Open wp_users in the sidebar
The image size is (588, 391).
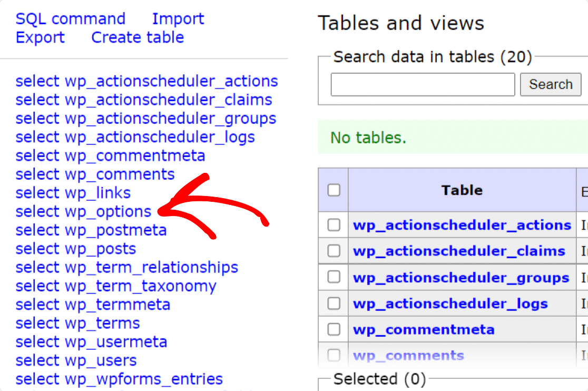(101, 361)
